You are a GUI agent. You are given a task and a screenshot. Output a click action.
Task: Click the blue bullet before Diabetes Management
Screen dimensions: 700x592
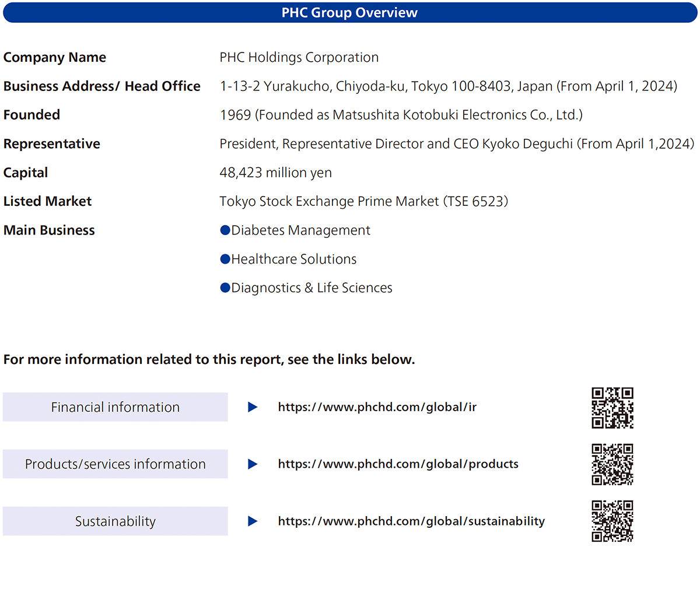225,230
